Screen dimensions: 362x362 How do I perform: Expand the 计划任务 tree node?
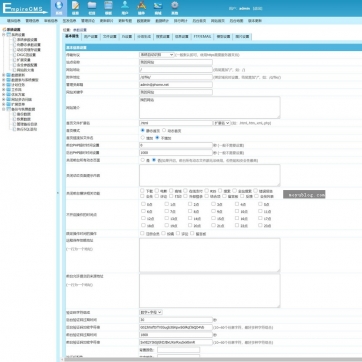click(4, 85)
